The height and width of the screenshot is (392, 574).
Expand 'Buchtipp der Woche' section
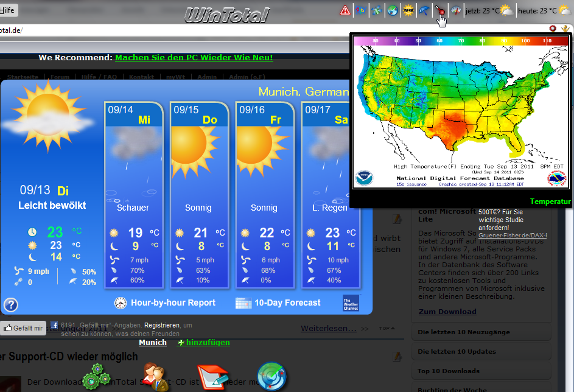coord(481,388)
